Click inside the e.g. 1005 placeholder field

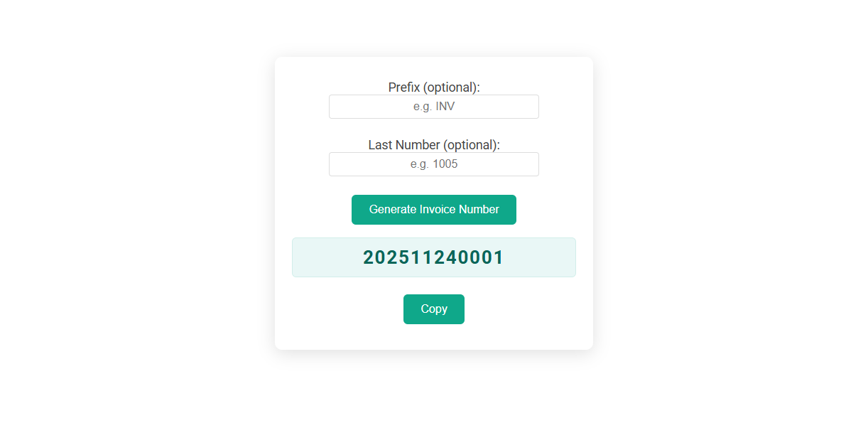[433, 164]
